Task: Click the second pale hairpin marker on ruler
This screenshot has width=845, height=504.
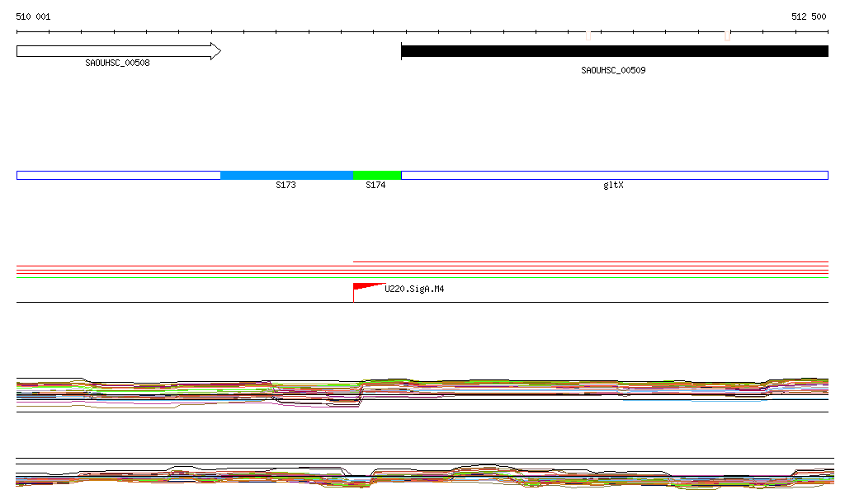Action: (727, 35)
